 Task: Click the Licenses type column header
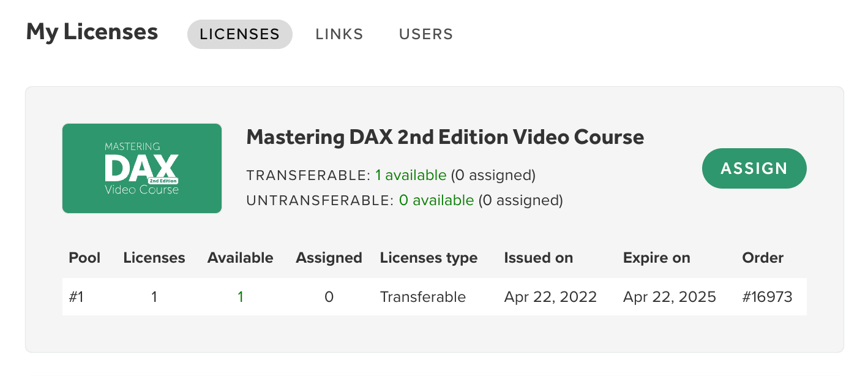click(x=428, y=258)
